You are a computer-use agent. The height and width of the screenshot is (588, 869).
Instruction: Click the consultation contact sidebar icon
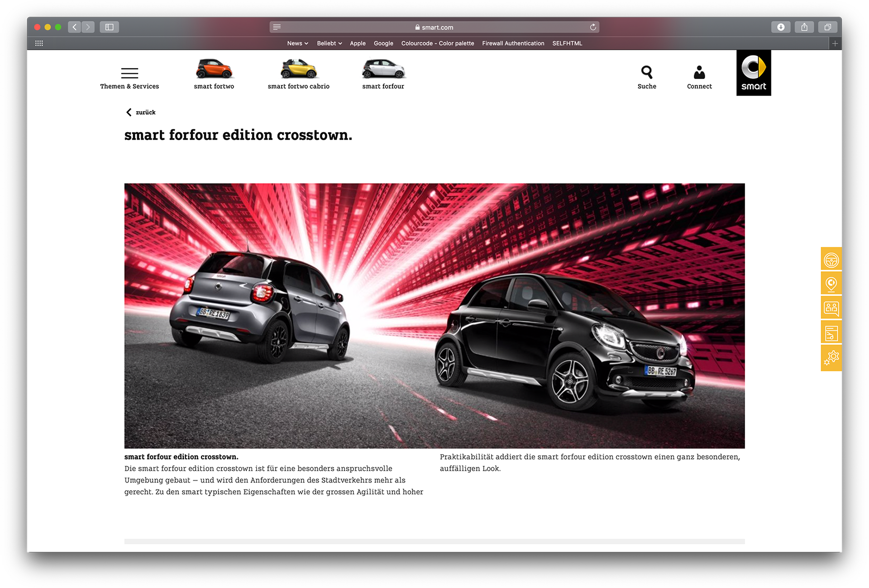coord(831,308)
